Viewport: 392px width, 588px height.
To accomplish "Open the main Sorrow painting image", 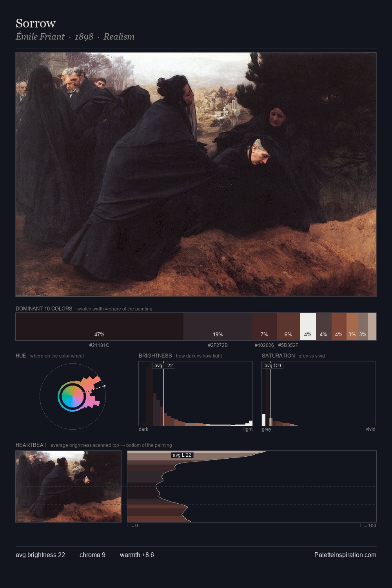I will click(196, 174).
